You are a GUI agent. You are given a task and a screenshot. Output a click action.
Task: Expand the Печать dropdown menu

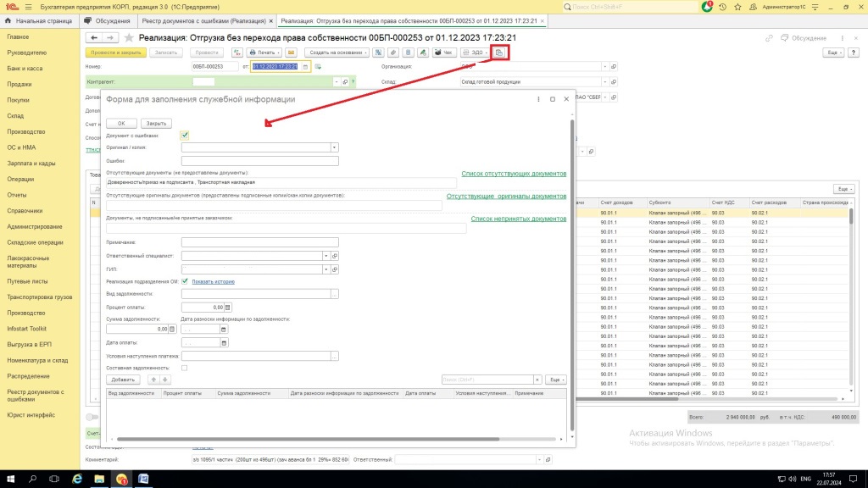coord(264,53)
